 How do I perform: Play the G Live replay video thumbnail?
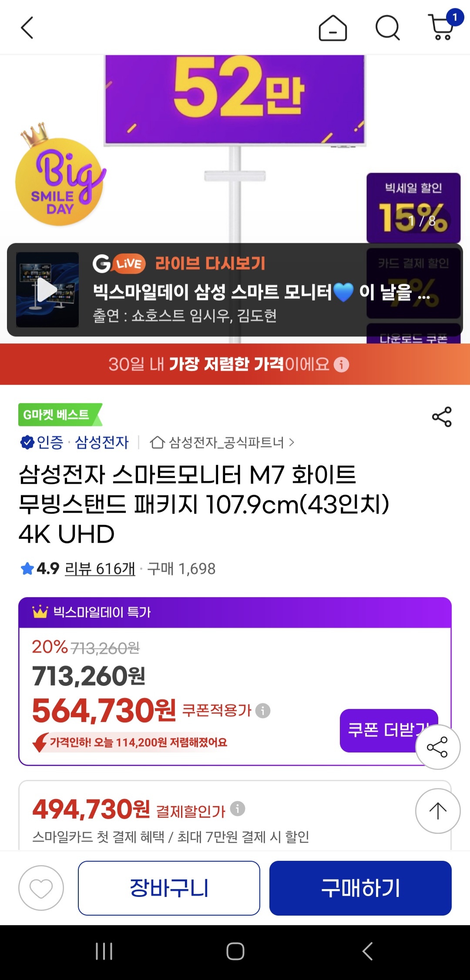[47, 290]
